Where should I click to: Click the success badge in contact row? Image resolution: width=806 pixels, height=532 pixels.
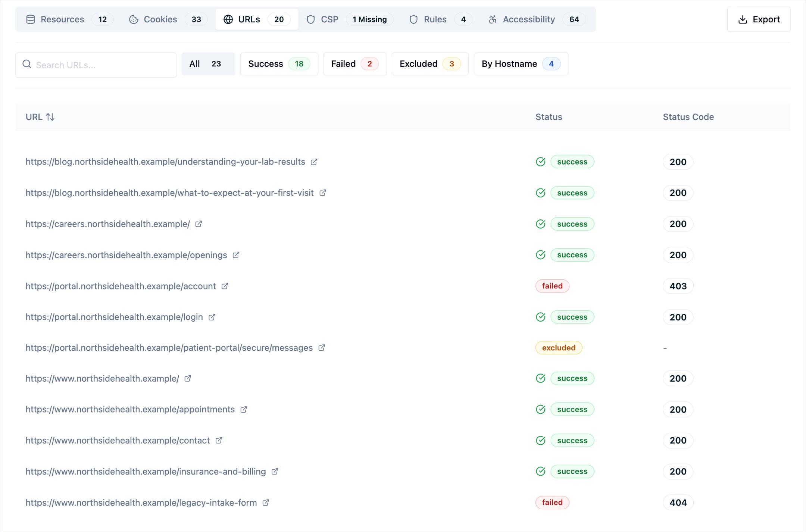572,441
